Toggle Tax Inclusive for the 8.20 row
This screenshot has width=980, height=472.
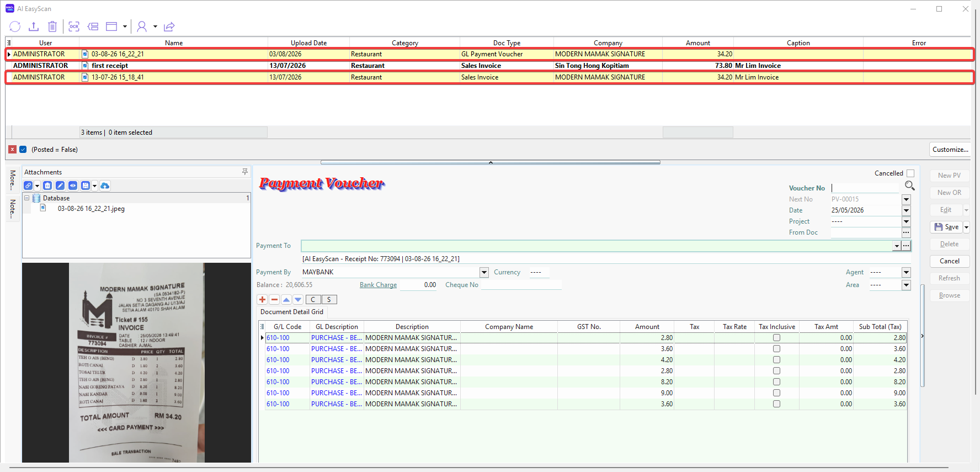776,382
